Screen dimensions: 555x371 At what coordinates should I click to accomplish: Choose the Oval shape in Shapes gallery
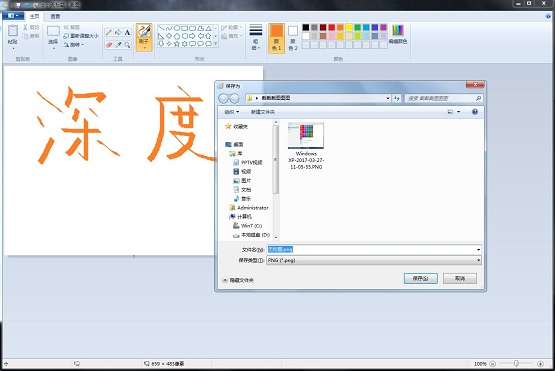(177, 28)
